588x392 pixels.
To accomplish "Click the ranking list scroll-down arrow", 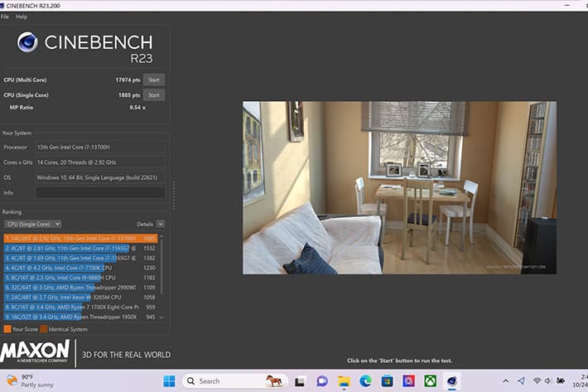I will [161, 317].
